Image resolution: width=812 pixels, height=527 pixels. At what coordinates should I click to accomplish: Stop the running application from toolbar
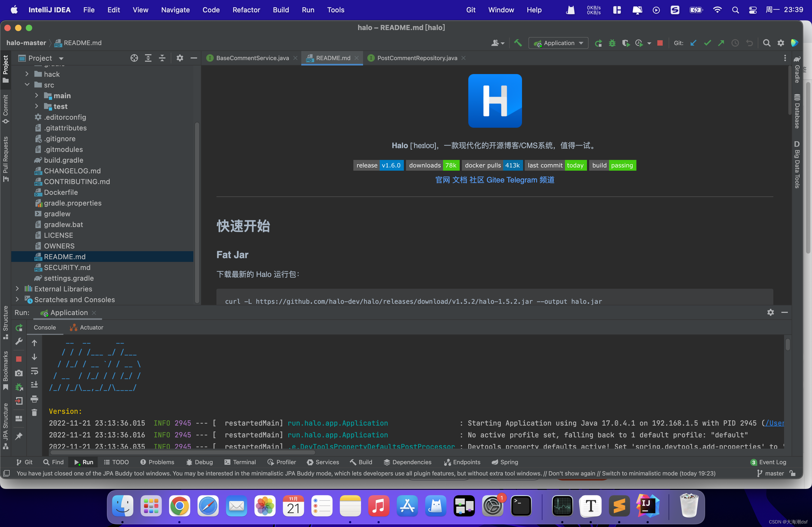pos(660,43)
